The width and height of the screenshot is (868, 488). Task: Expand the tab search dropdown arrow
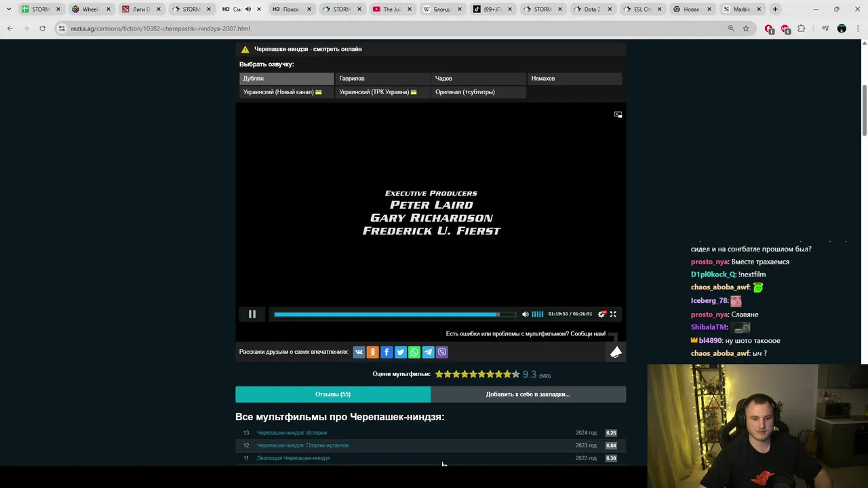(x=8, y=9)
